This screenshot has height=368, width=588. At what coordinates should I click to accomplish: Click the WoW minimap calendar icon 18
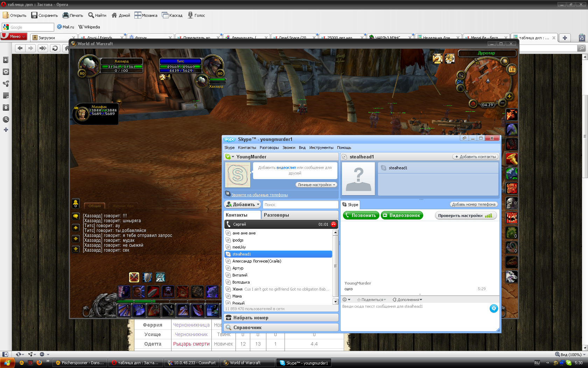coord(512,69)
